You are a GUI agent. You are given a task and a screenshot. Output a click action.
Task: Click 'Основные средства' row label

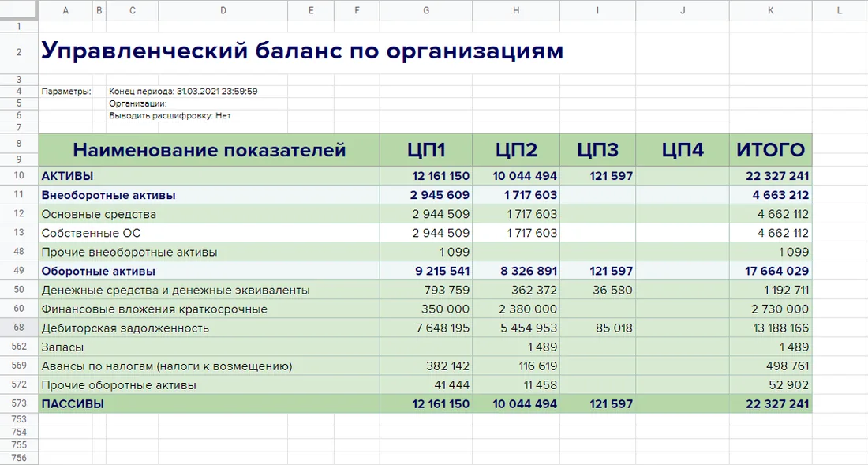click(99, 214)
